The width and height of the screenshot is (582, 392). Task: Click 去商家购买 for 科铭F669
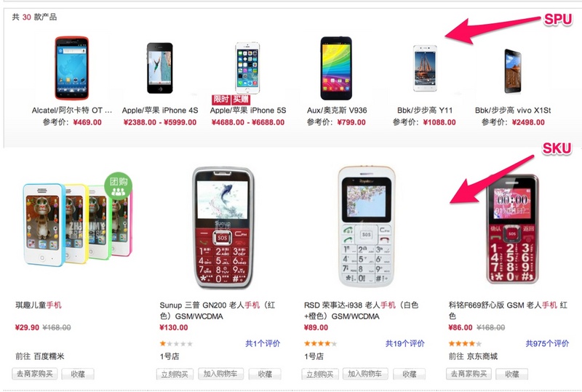[x=469, y=374]
